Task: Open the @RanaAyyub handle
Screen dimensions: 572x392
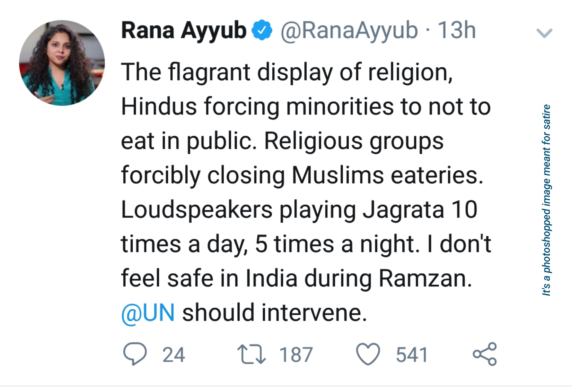Action: pos(349,30)
